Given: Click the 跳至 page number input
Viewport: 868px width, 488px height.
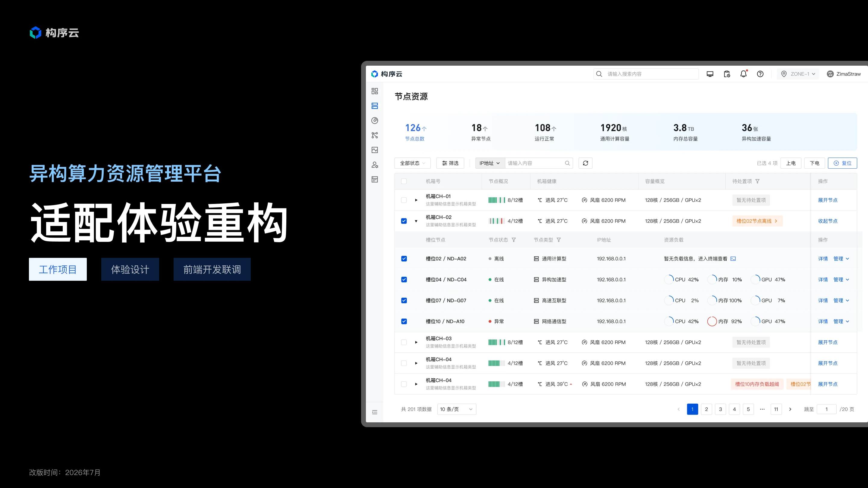Looking at the screenshot, I should pos(826,409).
